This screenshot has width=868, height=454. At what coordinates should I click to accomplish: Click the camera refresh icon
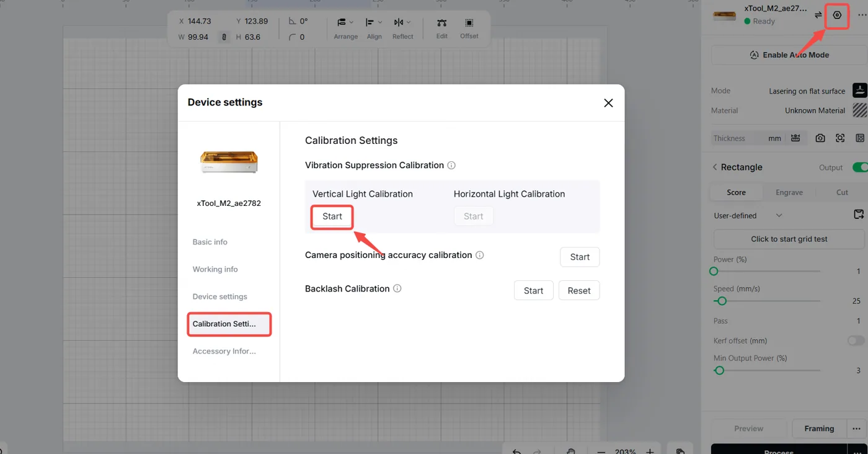(820, 138)
